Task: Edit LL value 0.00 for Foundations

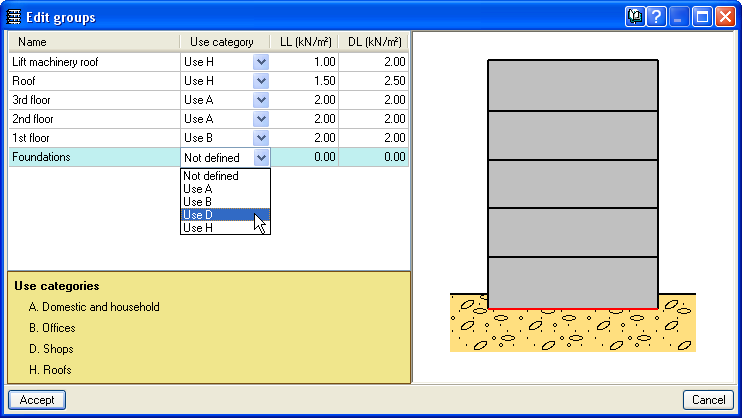Action: click(x=305, y=157)
